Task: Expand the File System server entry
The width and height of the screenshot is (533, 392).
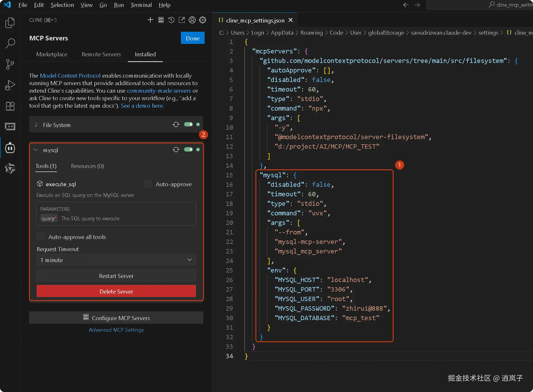Action: click(36, 125)
